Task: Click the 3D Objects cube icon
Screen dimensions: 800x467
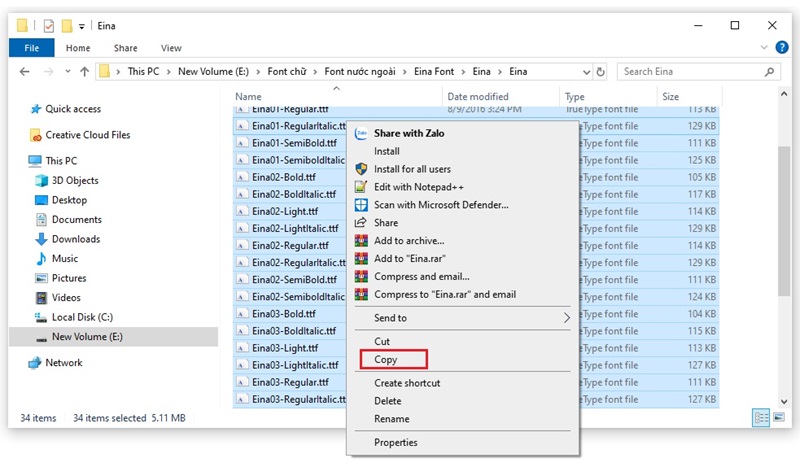Action: 41,181
